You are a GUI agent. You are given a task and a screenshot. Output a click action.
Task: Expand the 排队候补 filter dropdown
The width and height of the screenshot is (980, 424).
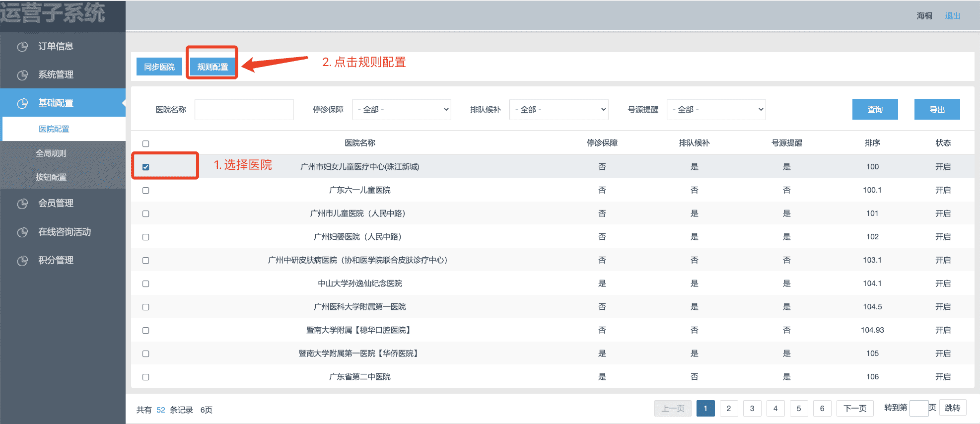559,110
